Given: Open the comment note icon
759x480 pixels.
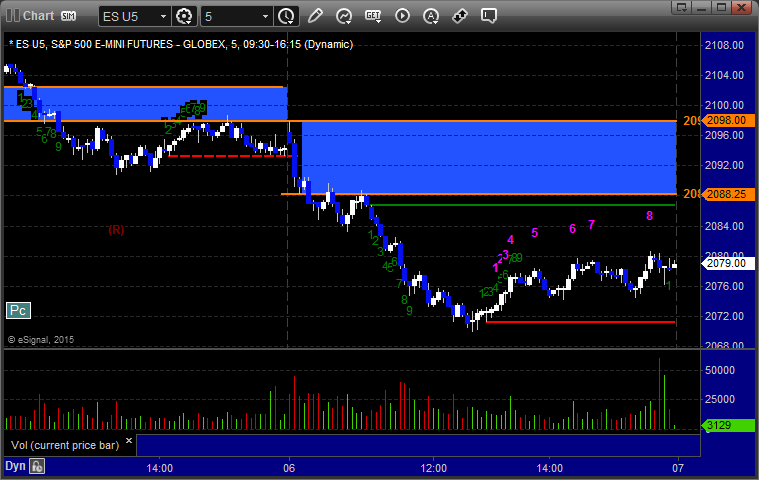Looking at the screenshot, I should (x=488, y=16).
